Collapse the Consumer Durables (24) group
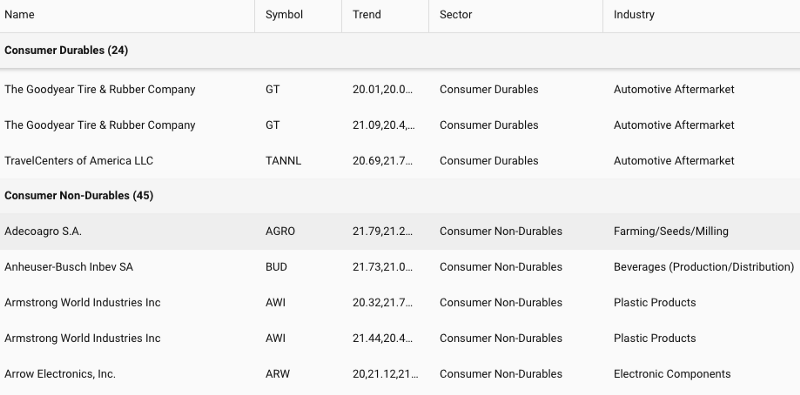 [66, 50]
